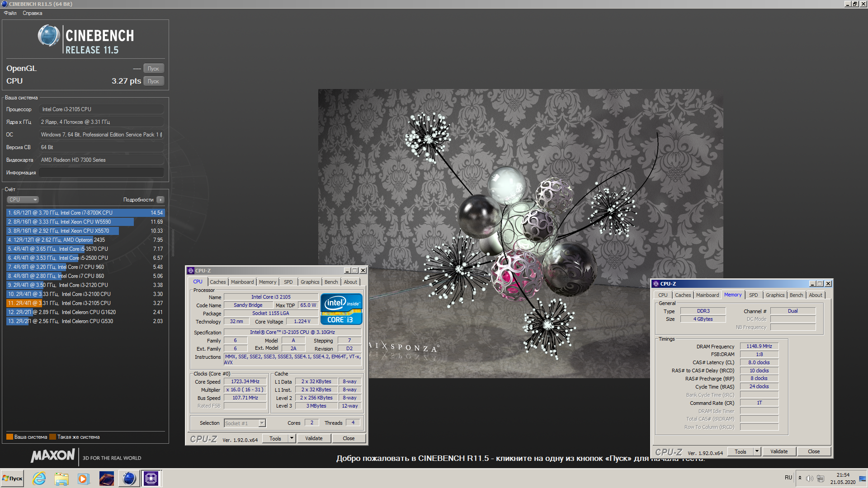Select the Intel Xeon CPU W5590 ranking row
The image size is (868, 488).
tap(85, 222)
